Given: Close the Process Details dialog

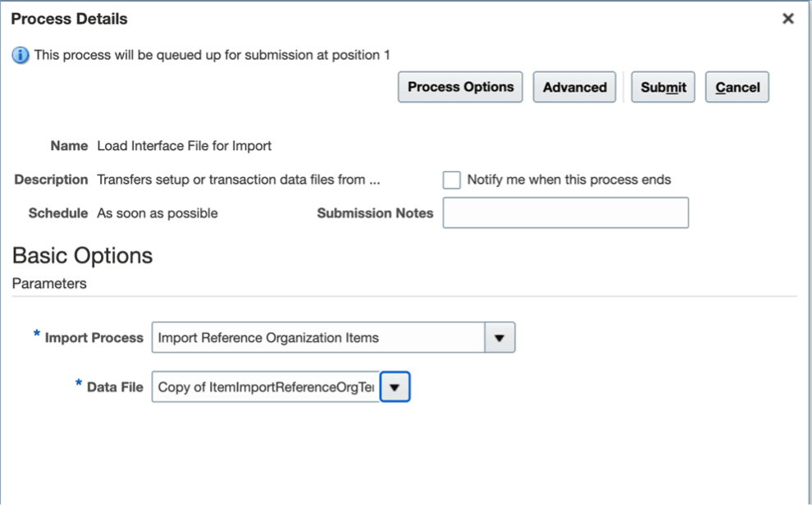Looking at the screenshot, I should click(x=787, y=18).
